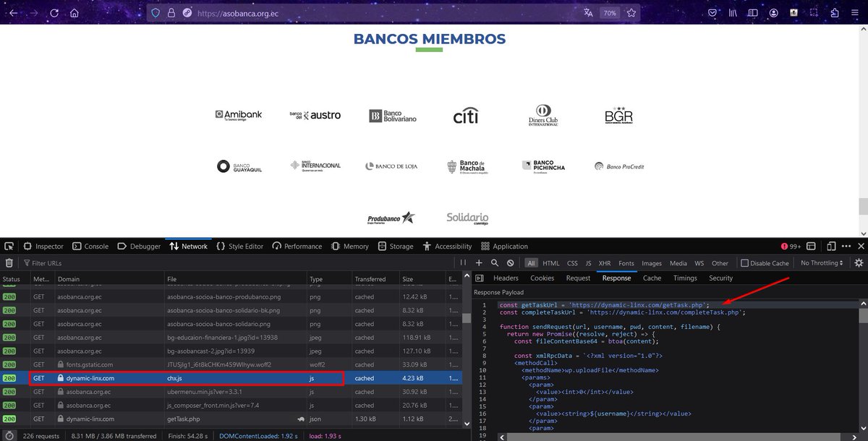Open the Accessibility panel
The image size is (868, 441).
(x=448, y=247)
